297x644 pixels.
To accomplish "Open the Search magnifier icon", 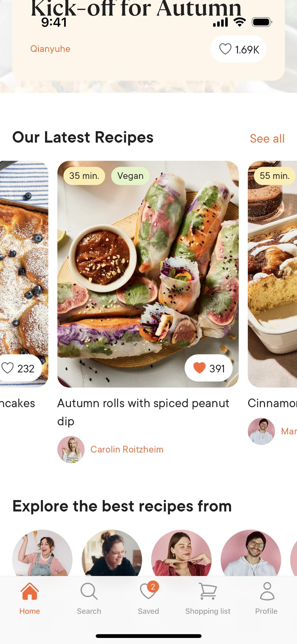I will [89, 591].
